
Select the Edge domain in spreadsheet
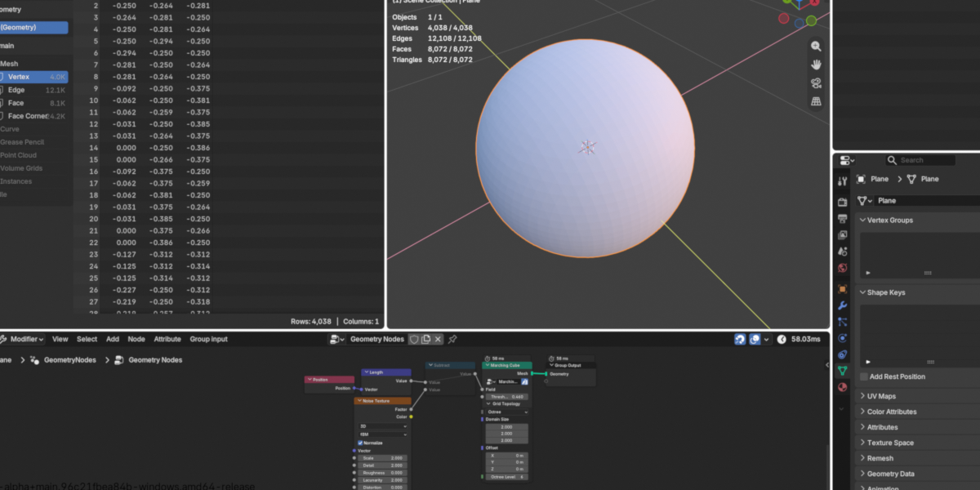point(33,90)
